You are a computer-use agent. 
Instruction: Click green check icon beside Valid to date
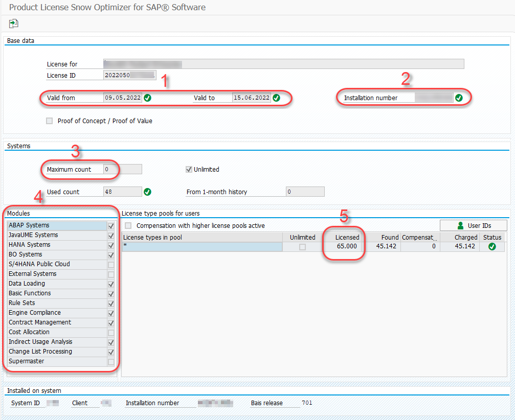pyautogui.click(x=277, y=98)
